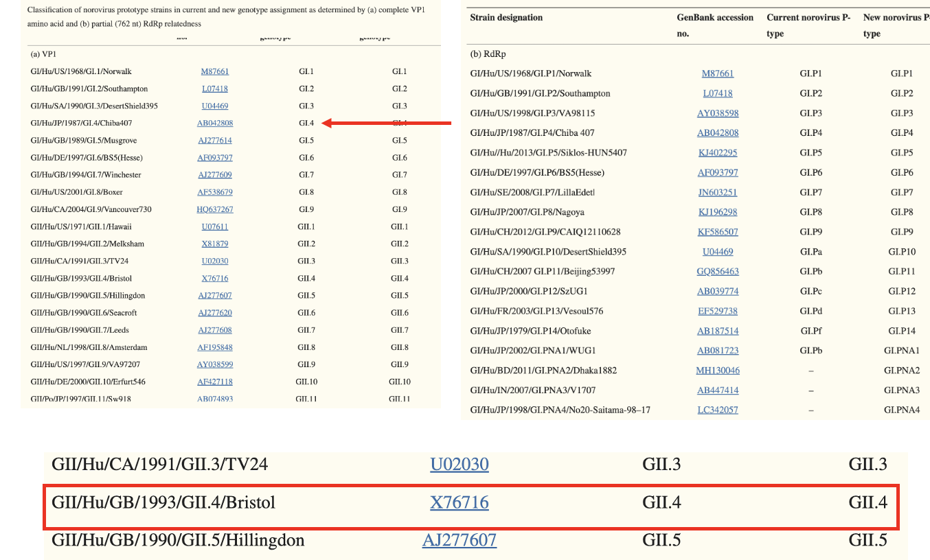Open accession U07611 for Hawaii strain

click(214, 226)
